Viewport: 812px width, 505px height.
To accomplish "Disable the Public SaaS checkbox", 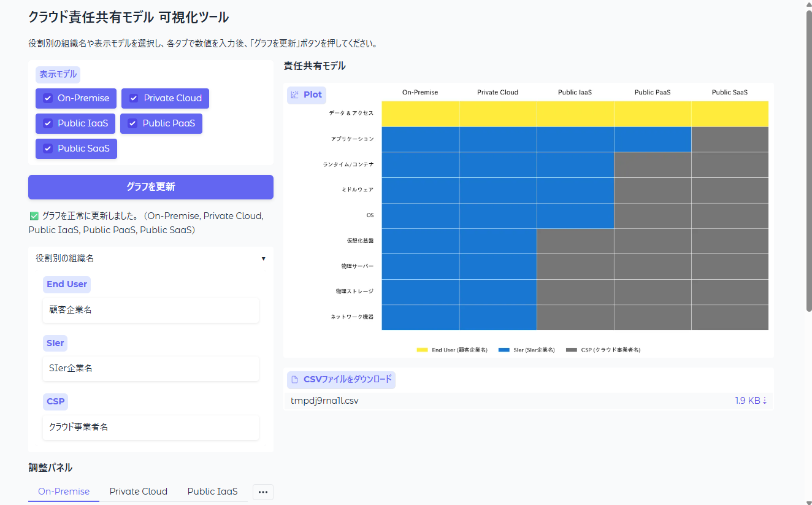I will coord(47,148).
